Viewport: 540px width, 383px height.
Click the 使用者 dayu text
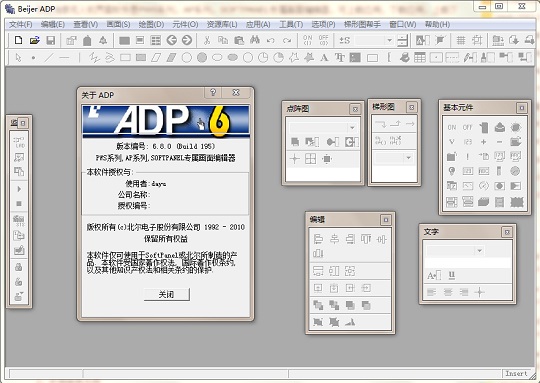click(x=145, y=184)
